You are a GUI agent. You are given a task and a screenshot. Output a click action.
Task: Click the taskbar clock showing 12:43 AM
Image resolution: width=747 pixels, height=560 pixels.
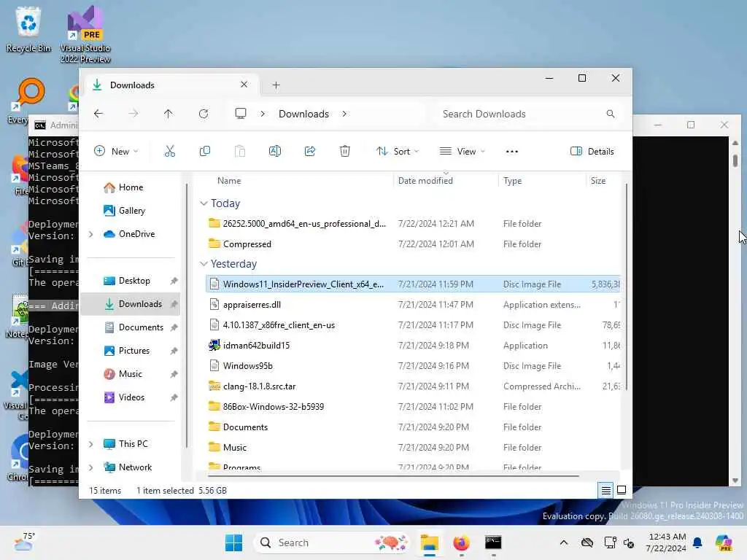click(666, 542)
